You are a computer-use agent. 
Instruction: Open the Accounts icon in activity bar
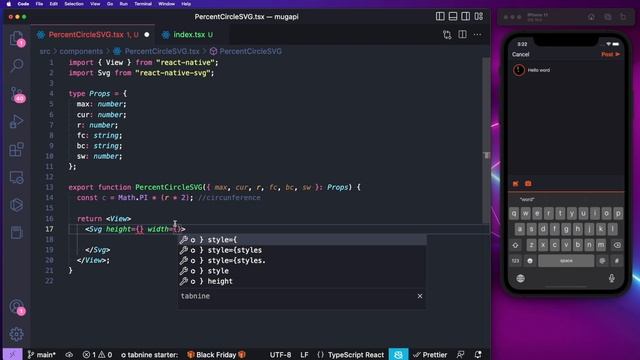pos(17,307)
